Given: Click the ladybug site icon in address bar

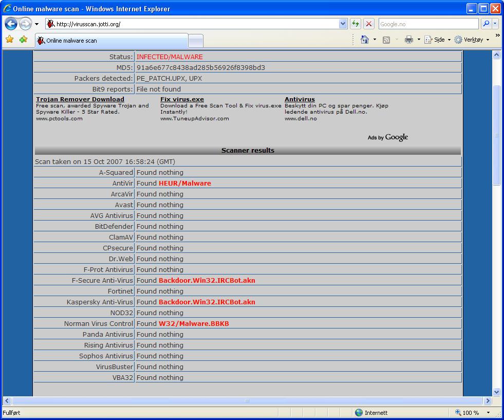Looking at the screenshot, I should [50, 24].
